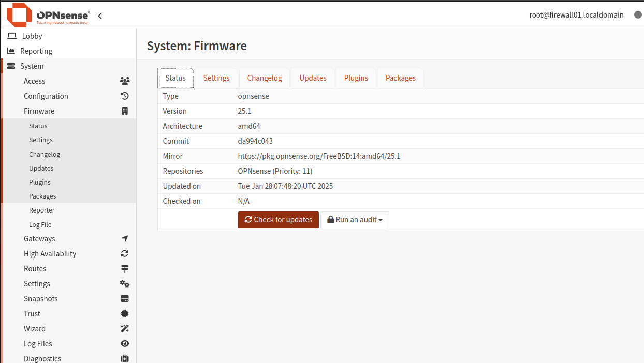This screenshot has height=363, width=644.
Task: Click the Check for updates button
Action: (x=279, y=220)
